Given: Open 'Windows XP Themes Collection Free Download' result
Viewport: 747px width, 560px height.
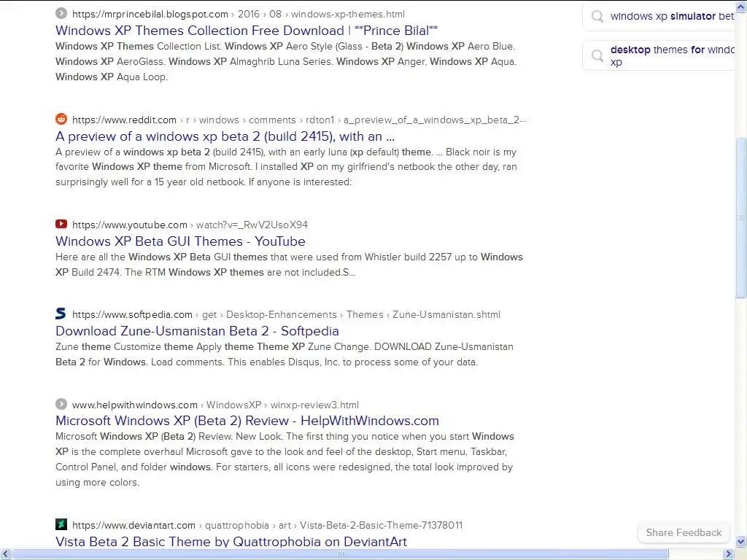Looking at the screenshot, I should (x=247, y=31).
